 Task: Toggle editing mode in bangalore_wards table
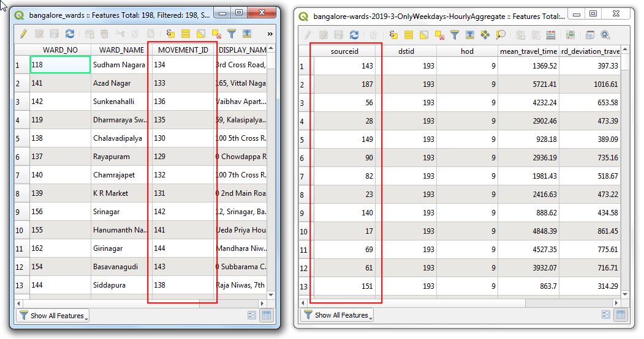pyautogui.click(x=23, y=34)
